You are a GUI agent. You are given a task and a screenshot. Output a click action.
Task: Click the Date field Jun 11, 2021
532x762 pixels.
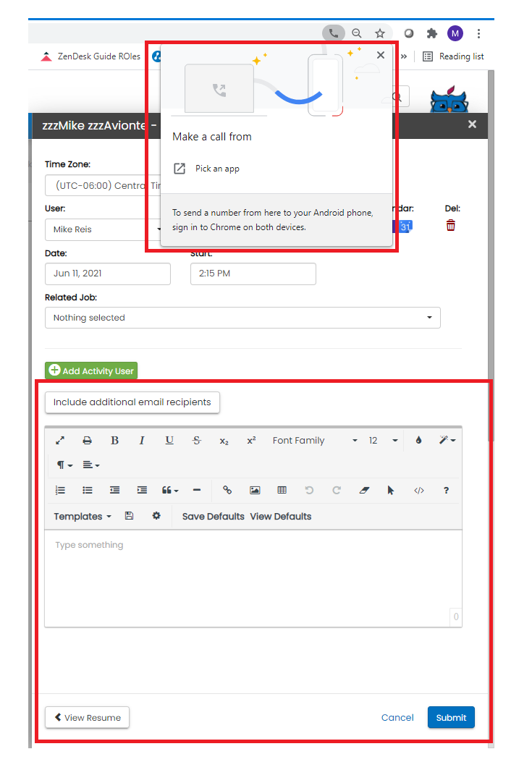pyautogui.click(x=107, y=274)
